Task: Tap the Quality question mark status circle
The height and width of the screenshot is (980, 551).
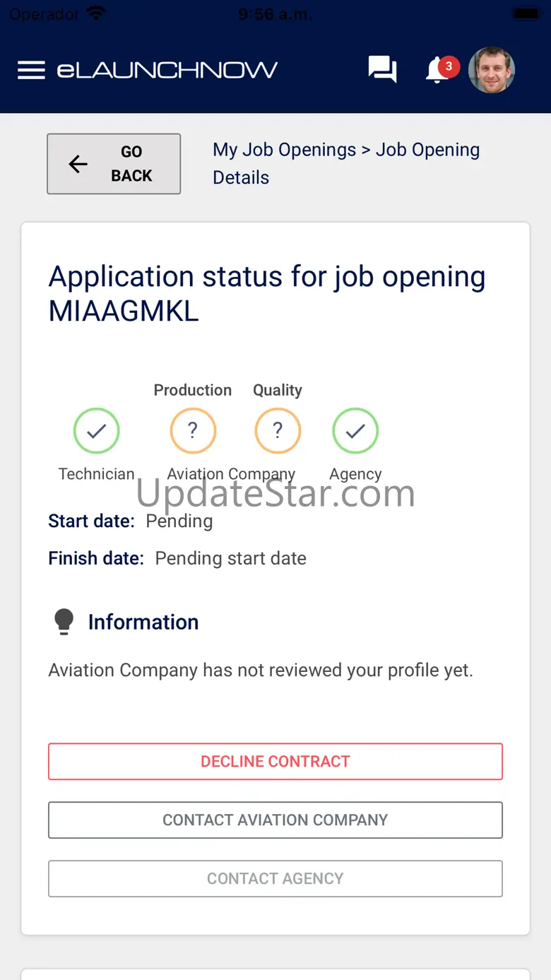Action: point(278,430)
